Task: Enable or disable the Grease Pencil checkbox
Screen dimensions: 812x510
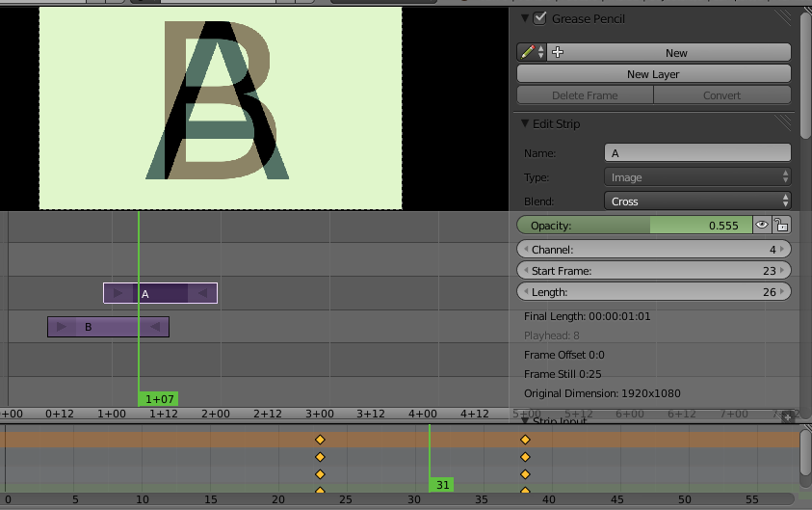Action: click(x=539, y=18)
